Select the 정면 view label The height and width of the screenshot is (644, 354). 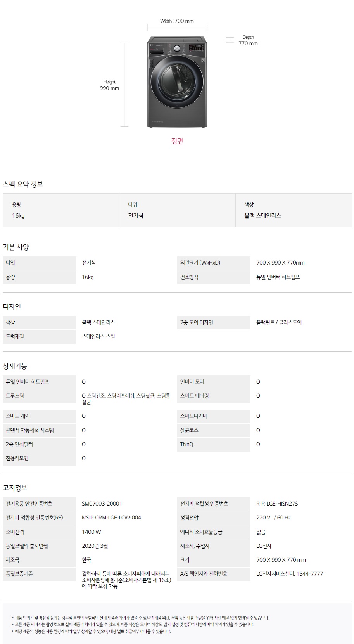coord(177,141)
